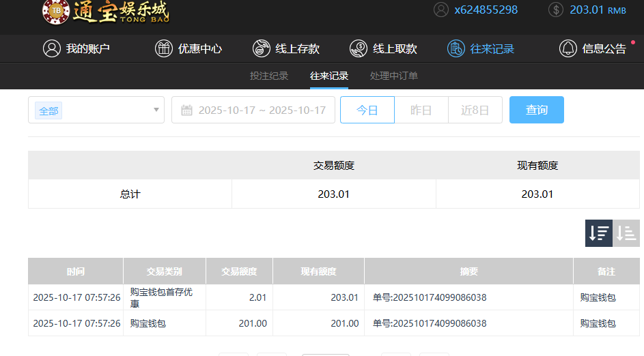This screenshot has height=356, width=644.
Task: Sort records in ascending order
Action: pyautogui.click(x=626, y=233)
